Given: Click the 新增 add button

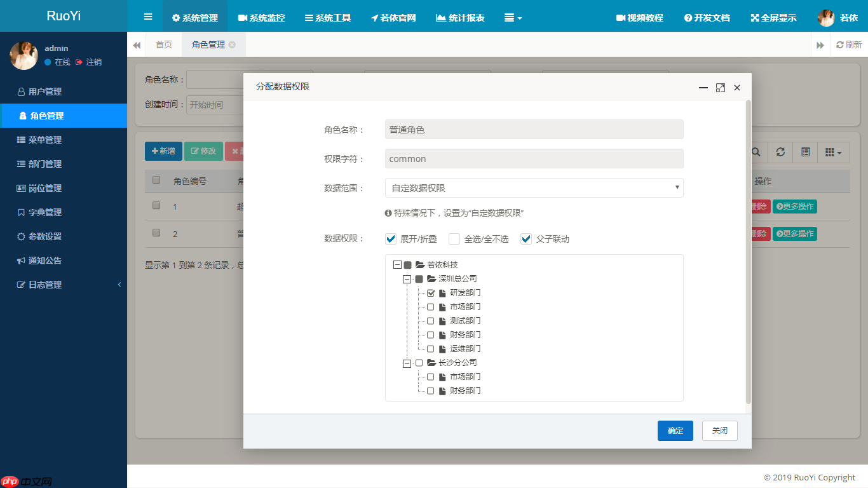Looking at the screenshot, I should point(163,151).
